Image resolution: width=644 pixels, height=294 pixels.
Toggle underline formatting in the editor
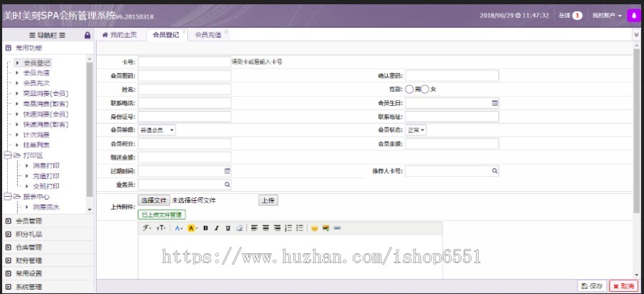point(228,228)
